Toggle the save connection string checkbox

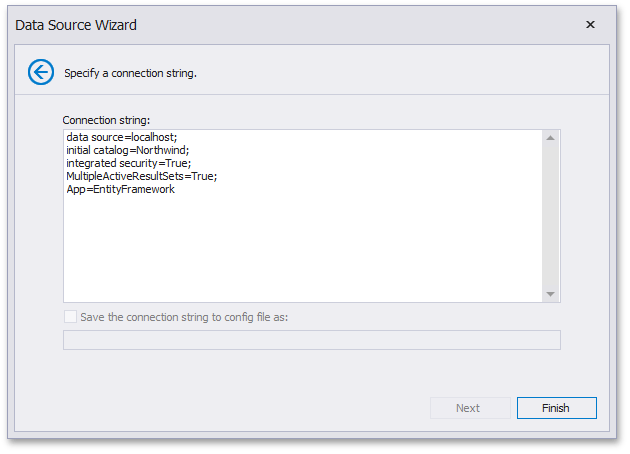70,317
